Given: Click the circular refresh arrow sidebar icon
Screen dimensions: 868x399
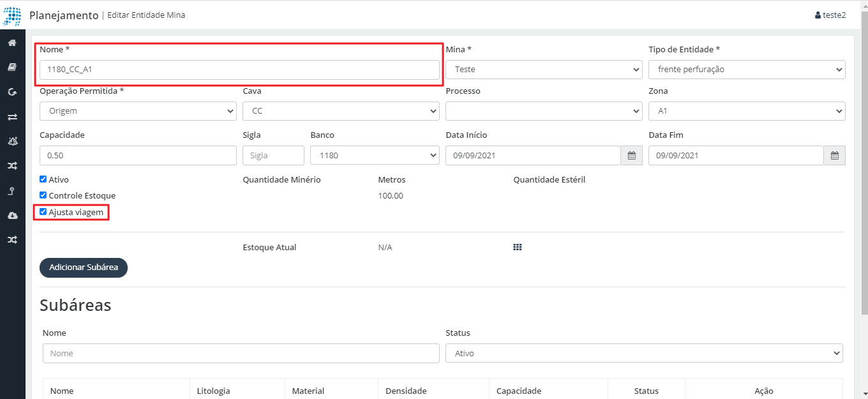Looking at the screenshot, I should point(12,92).
